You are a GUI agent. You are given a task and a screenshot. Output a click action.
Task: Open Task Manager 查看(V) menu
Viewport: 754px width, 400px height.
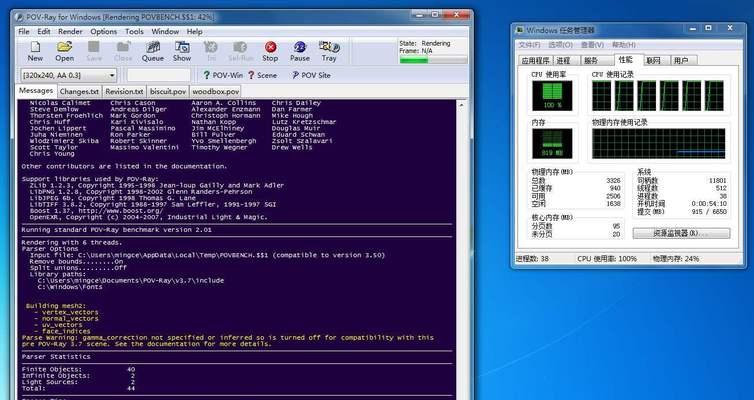(x=592, y=45)
